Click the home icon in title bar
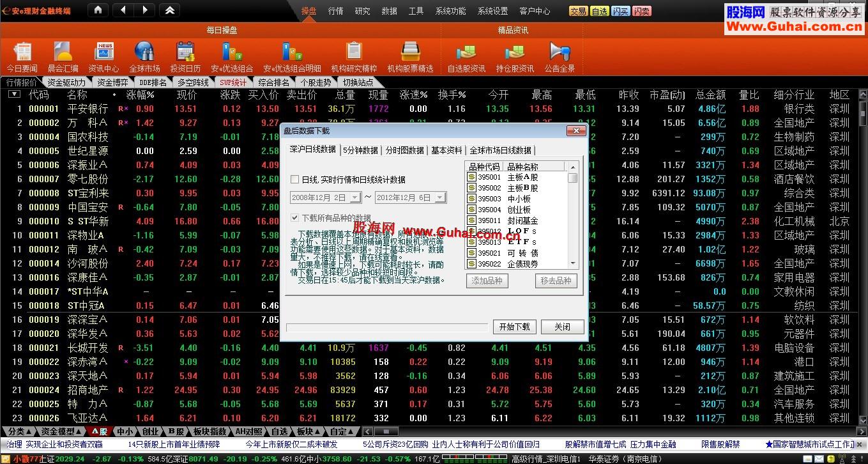The height and width of the screenshot is (464, 868). (97, 10)
